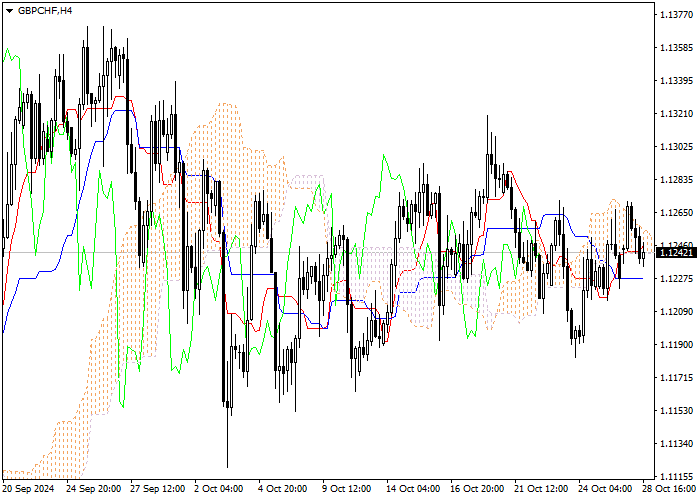Click the 24 Oct 04:00 time label
700x500 pixels.
point(606,489)
